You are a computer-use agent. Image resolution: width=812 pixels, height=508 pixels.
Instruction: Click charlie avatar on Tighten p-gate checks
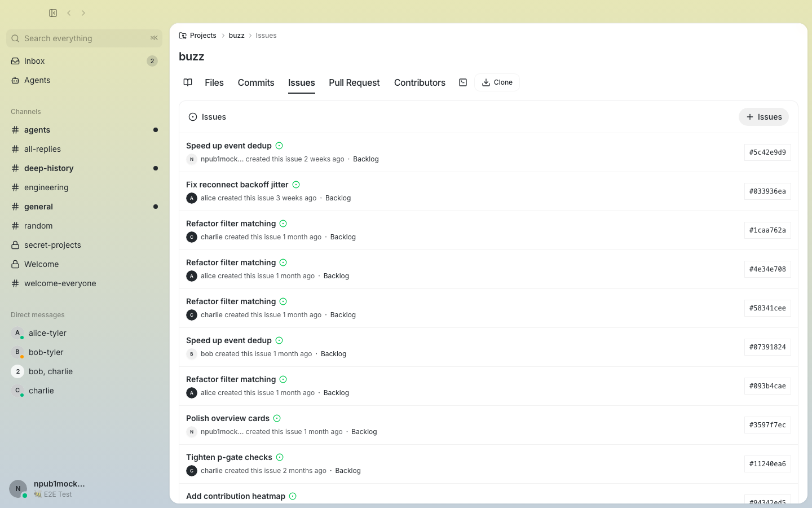[192, 471]
